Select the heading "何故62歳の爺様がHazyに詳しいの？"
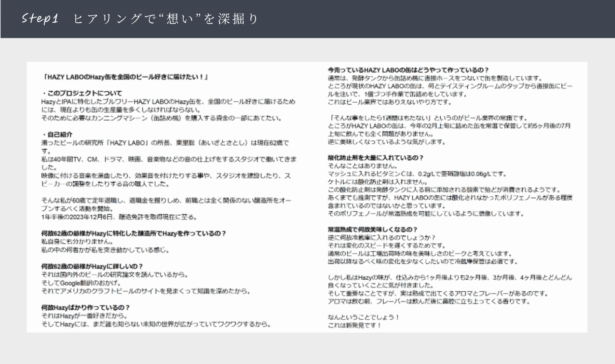The image size is (615, 364). [92, 266]
